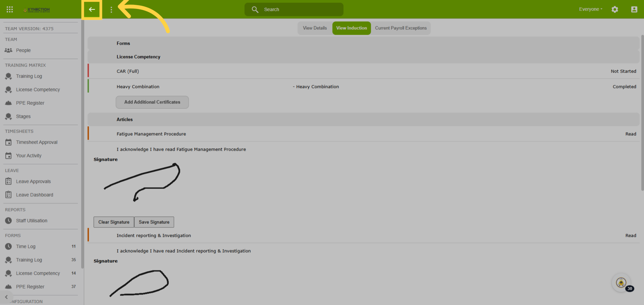Open the user account profile icon
This screenshot has width=644, height=305.
click(x=634, y=10)
